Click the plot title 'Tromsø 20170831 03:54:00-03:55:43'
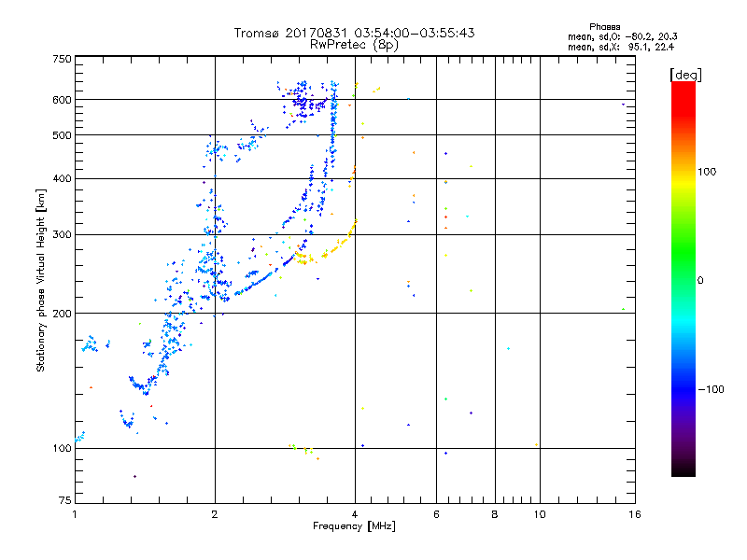Viewport: 747px width, 560px height. [354, 33]
